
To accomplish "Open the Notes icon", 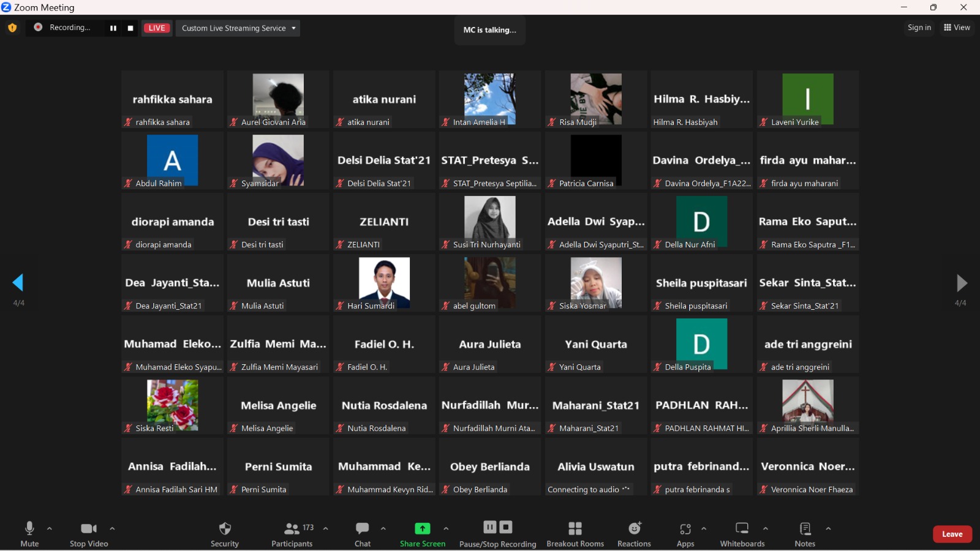I will coord(805,528).
